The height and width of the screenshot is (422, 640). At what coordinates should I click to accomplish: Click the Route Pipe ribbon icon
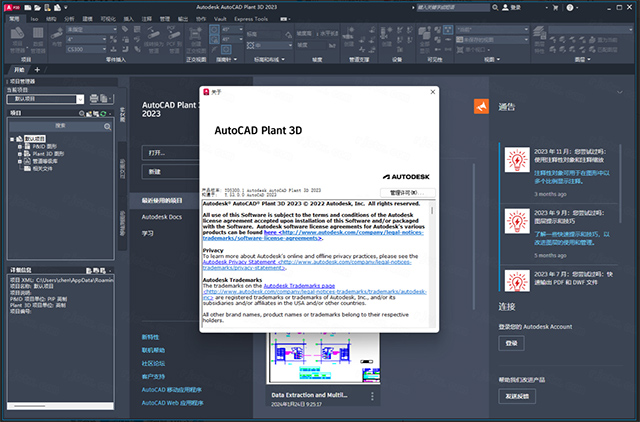(x=57, y=37)
